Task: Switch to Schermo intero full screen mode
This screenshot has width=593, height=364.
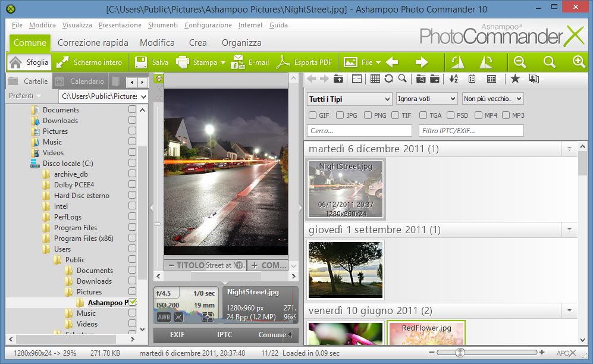Action: (89, 62)
